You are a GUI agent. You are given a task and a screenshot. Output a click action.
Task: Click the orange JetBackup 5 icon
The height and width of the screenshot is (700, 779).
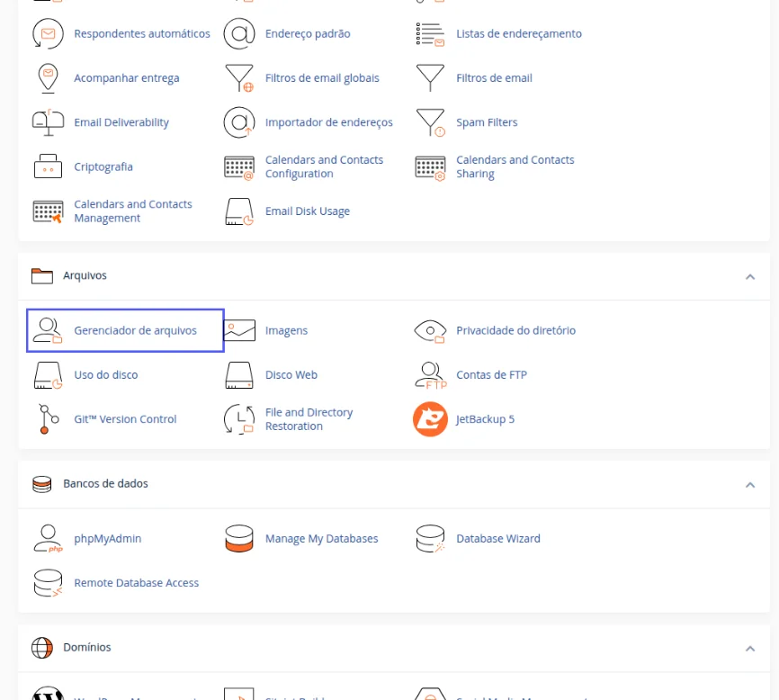[x=430, y=419]
